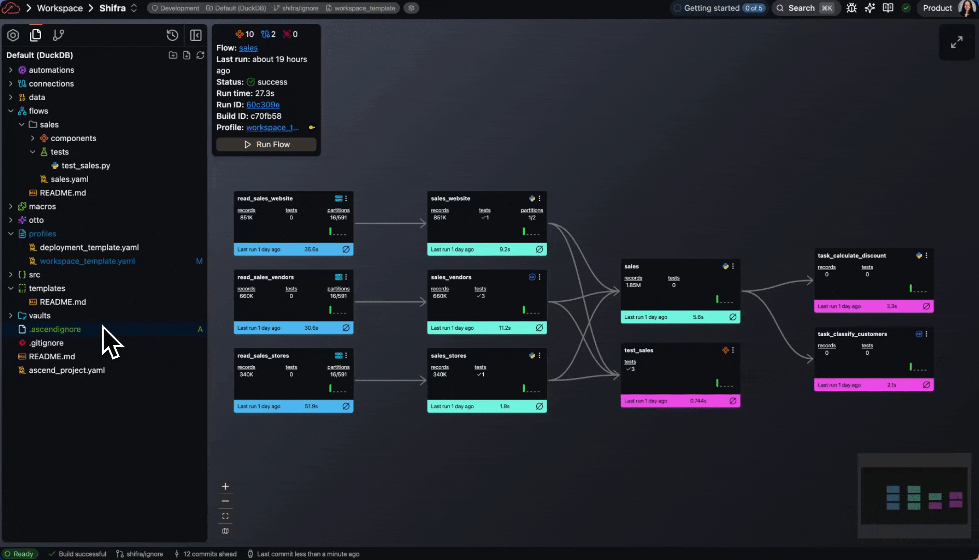
Task: Open the Ascend logo home icon
Action: [x=10, y=8]
